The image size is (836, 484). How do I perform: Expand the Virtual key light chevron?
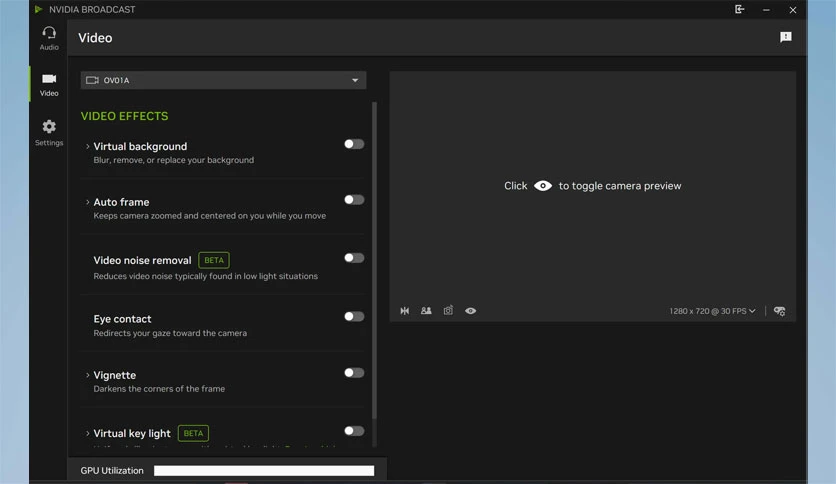pos(87,433)
